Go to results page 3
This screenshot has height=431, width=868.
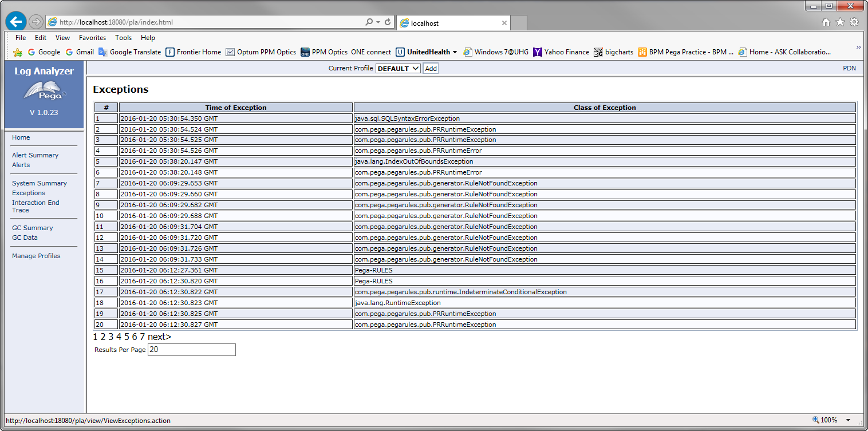(x=111, y=337)
